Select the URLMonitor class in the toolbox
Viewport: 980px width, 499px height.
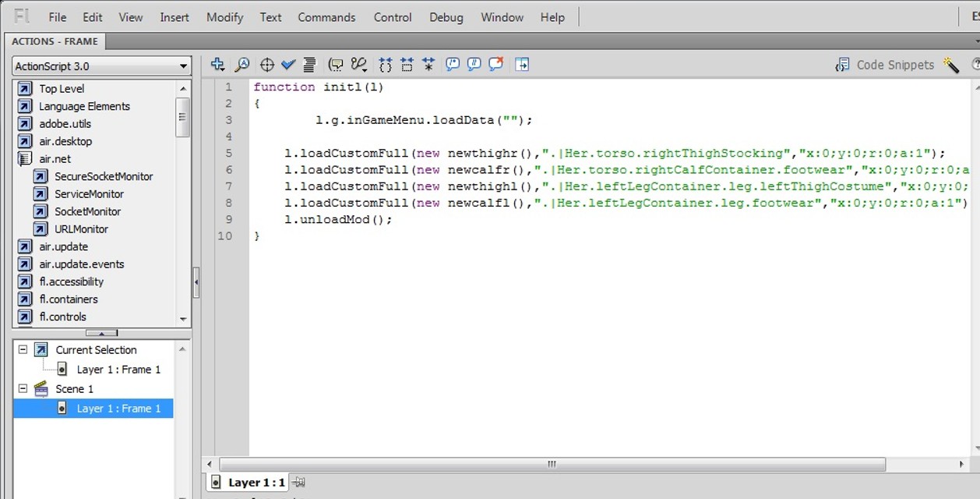[81, 229]
